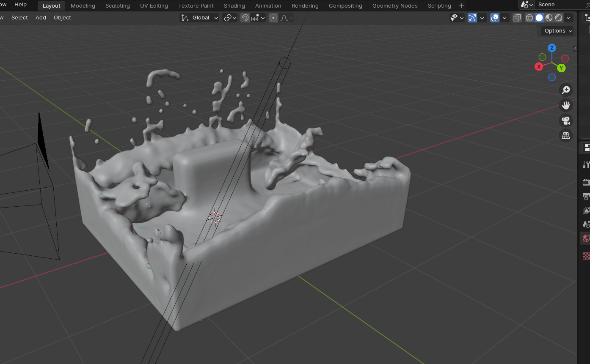Open the Render Properties tab
This screenshot has height=364, width=590.
587,182
